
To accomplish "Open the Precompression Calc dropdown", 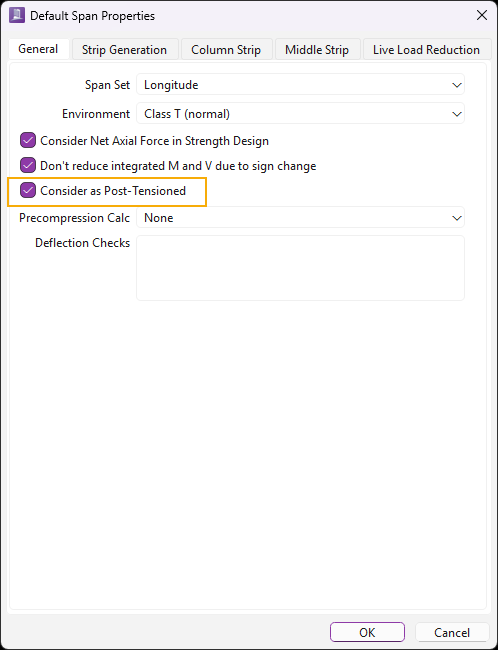I will pos(300,218).
